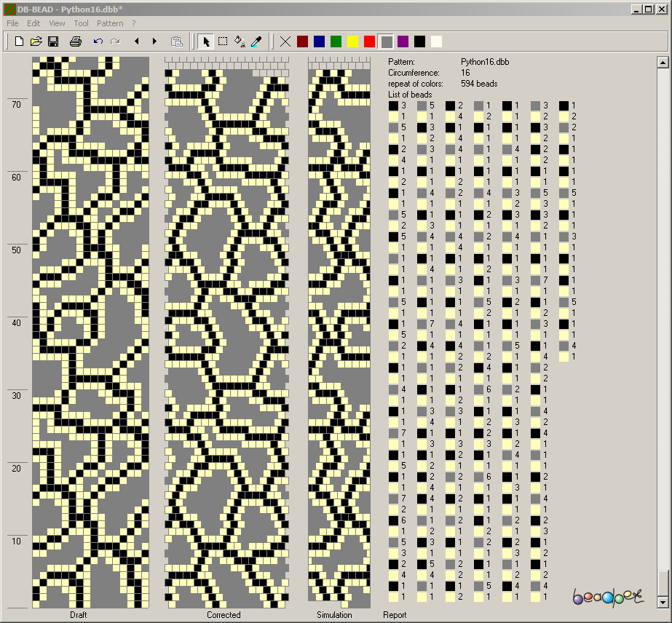This screenshot has width=672, height=623.
Task: Select the dashed rectangle selection tool
Action: click(x=223, y=41)
